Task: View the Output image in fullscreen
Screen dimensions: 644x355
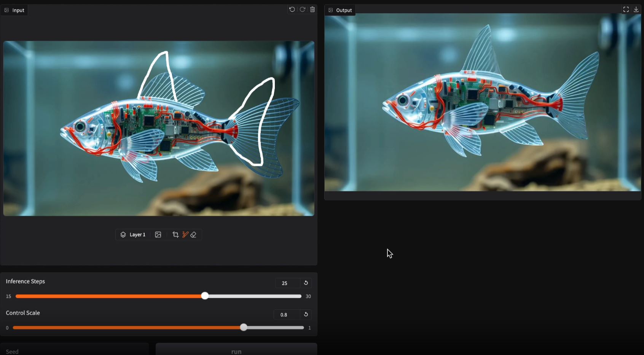Action: (626, 10)
